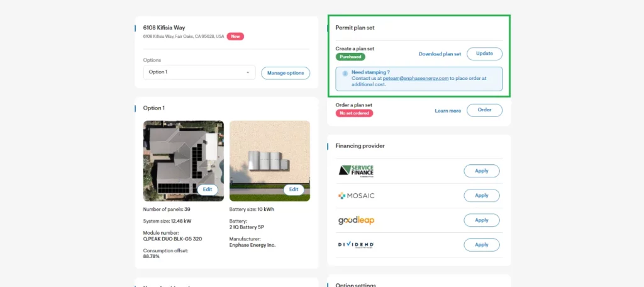Open the Option 1 dropdown

click(x=199, y=72)
